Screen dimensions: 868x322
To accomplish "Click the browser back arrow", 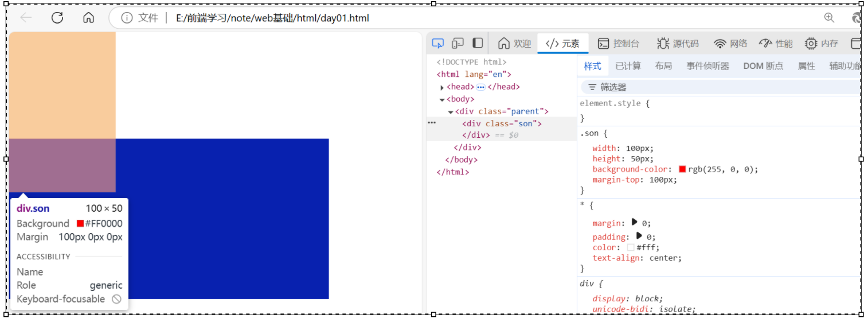I will point(26,18).
